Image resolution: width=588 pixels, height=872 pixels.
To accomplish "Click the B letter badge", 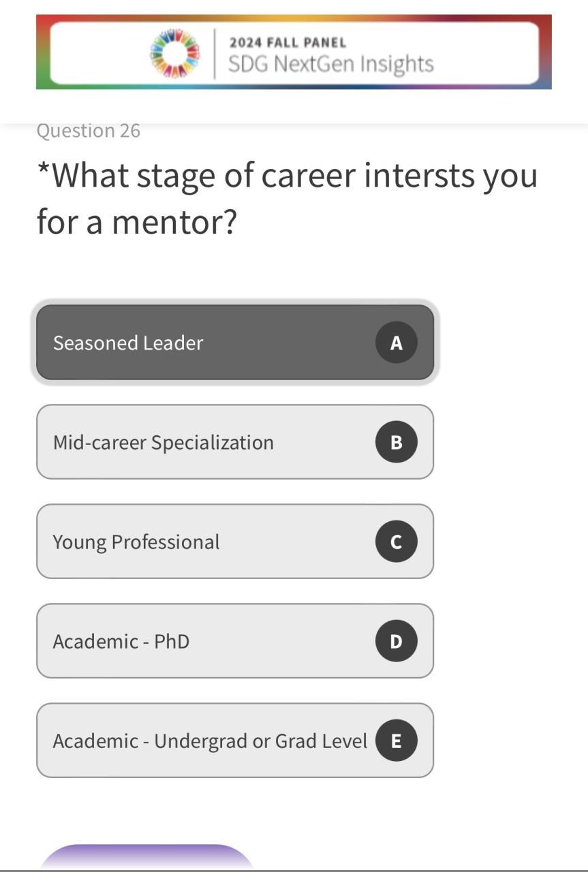I will 396,442.
